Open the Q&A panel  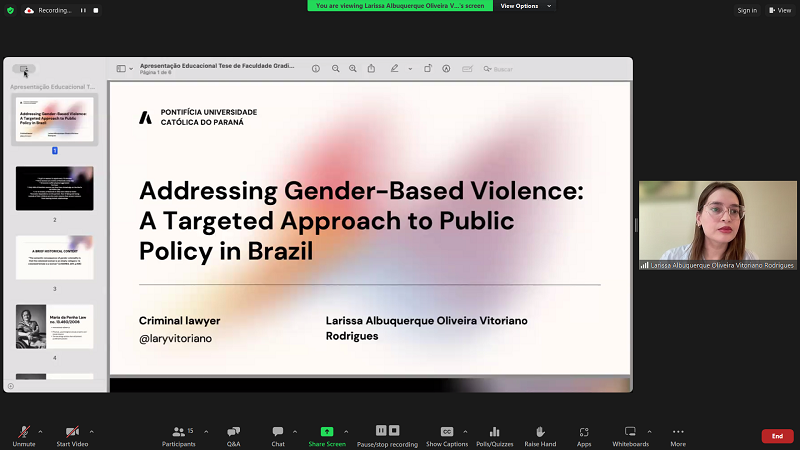pos(233,431)
